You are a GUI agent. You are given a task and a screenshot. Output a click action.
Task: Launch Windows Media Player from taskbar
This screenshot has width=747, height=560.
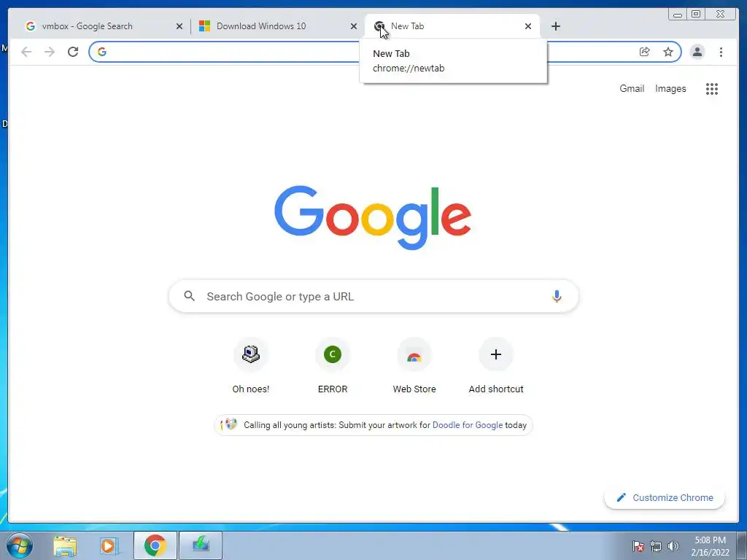[108, 545]
